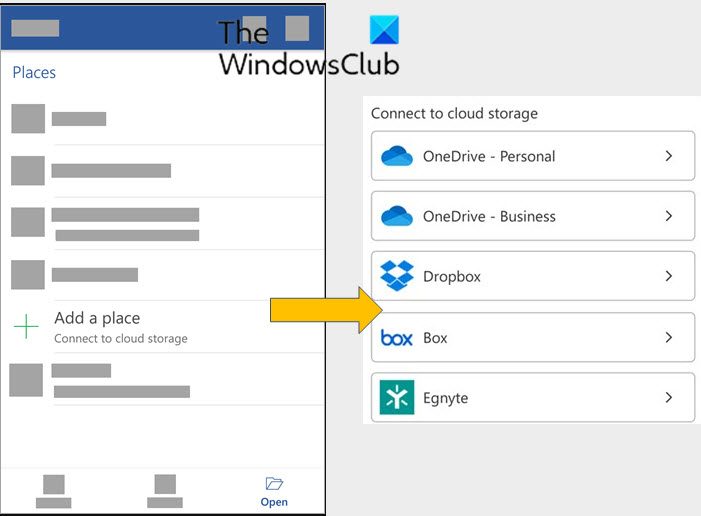Click the Dropbox logo icon
Screen dimensions: 701x516
pyautogui.click(x=397, y=275)
